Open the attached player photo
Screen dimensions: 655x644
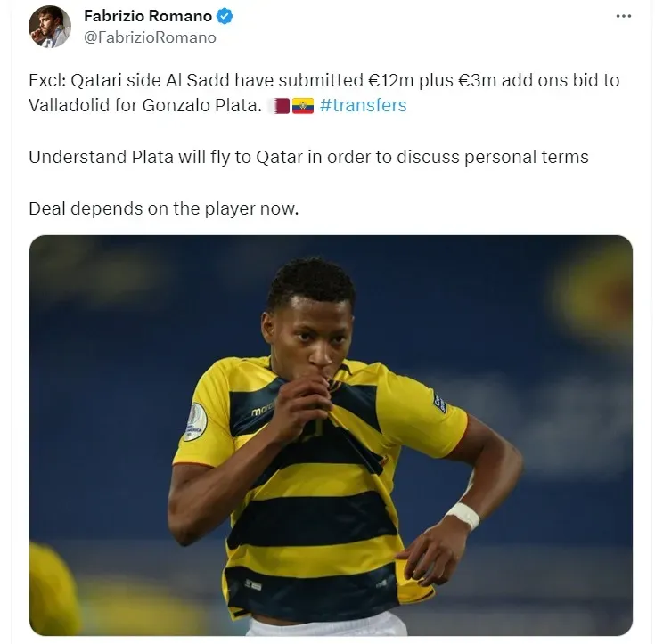pos(331,436)
